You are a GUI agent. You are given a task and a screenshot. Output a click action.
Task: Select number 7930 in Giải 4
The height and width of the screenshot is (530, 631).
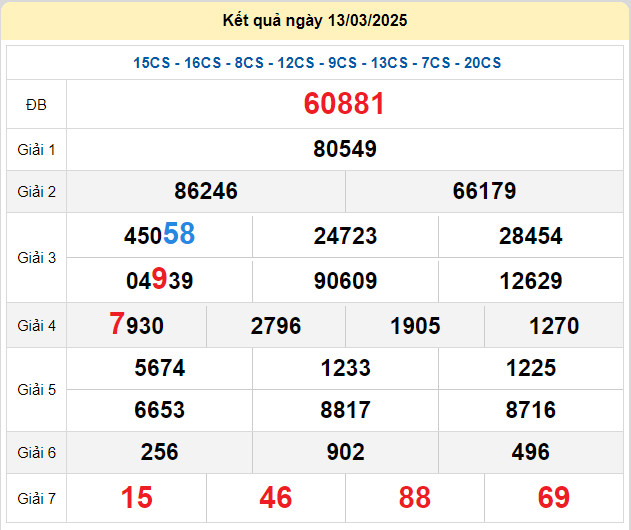coord(136,324)
